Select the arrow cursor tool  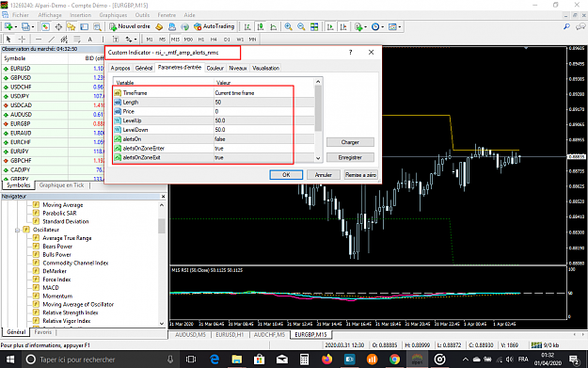(9, 39)
